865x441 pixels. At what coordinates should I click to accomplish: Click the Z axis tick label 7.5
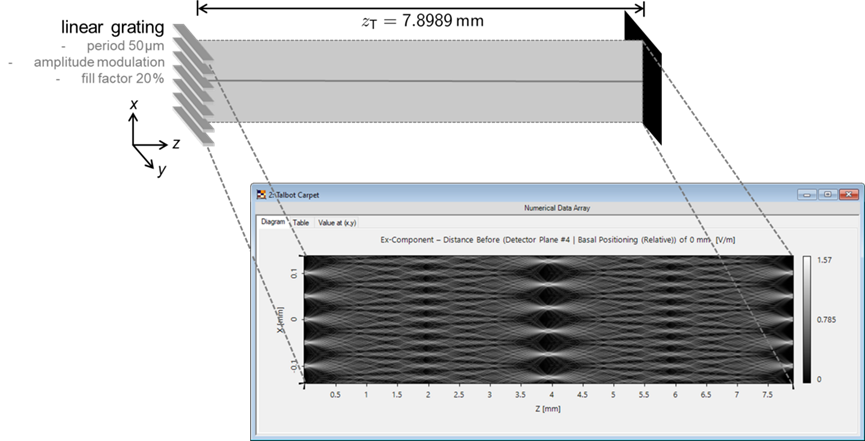(x=767, y=395)
